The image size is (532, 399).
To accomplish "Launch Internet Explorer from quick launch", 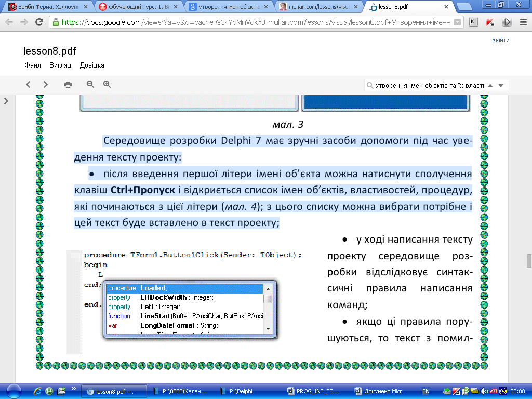I will pyautogui.click(x=37, y=391).
